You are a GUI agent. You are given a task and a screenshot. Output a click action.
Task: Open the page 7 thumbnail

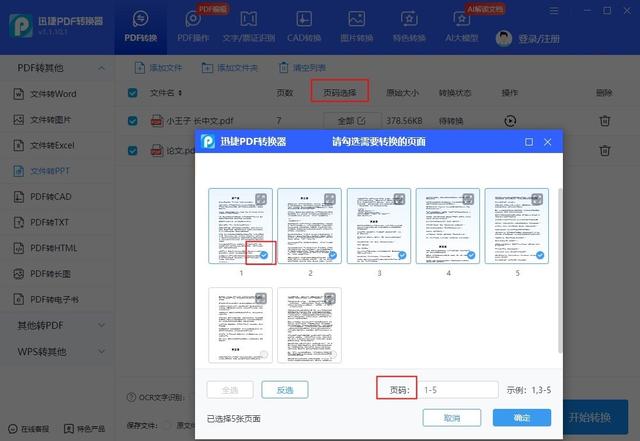[309, 325]
